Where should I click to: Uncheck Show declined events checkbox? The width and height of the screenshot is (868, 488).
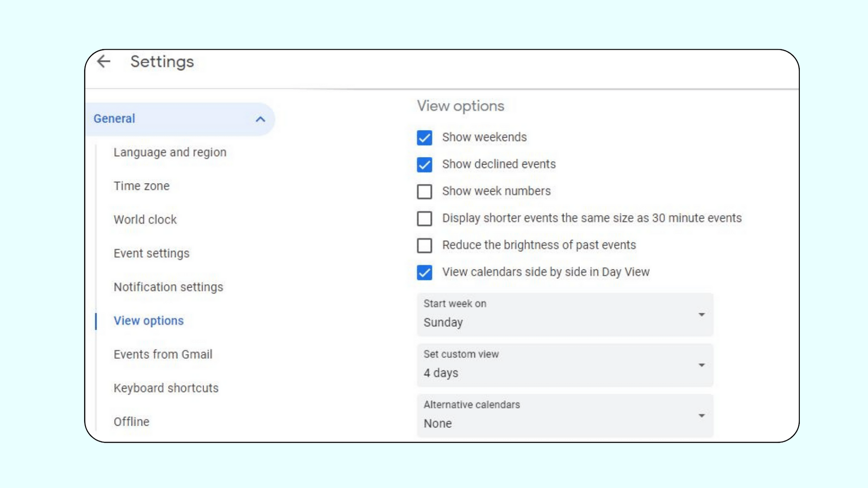click(x=424, y=165)
